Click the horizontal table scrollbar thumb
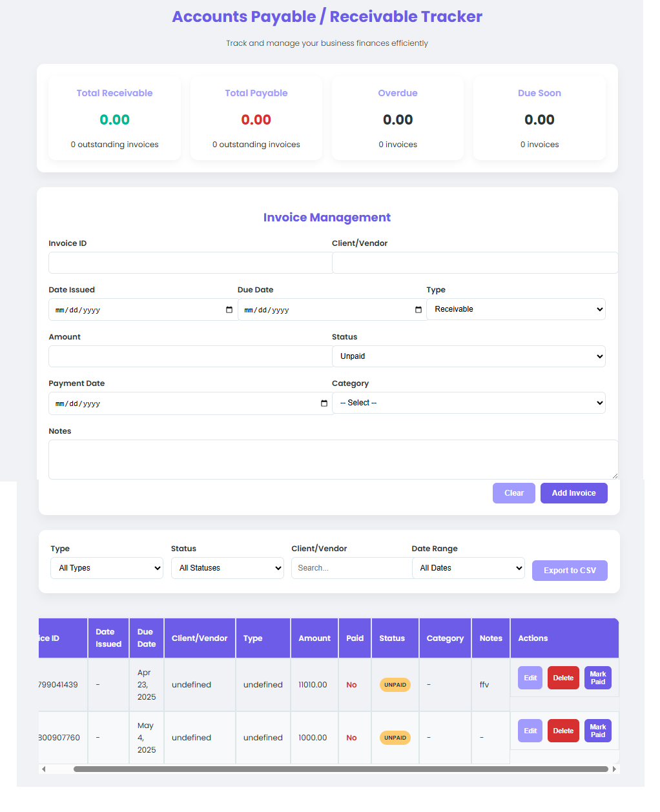The width and height of the screenshot is (660, 812). (340, 769)
